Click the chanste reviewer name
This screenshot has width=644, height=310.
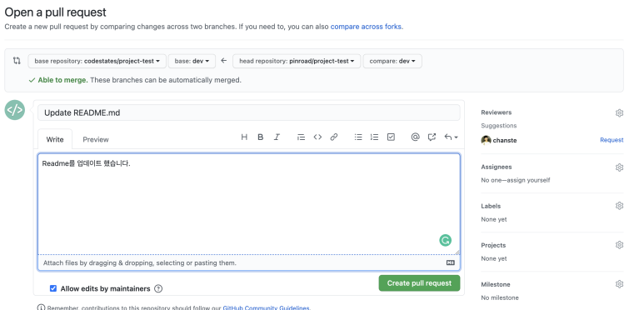(505, 141)
